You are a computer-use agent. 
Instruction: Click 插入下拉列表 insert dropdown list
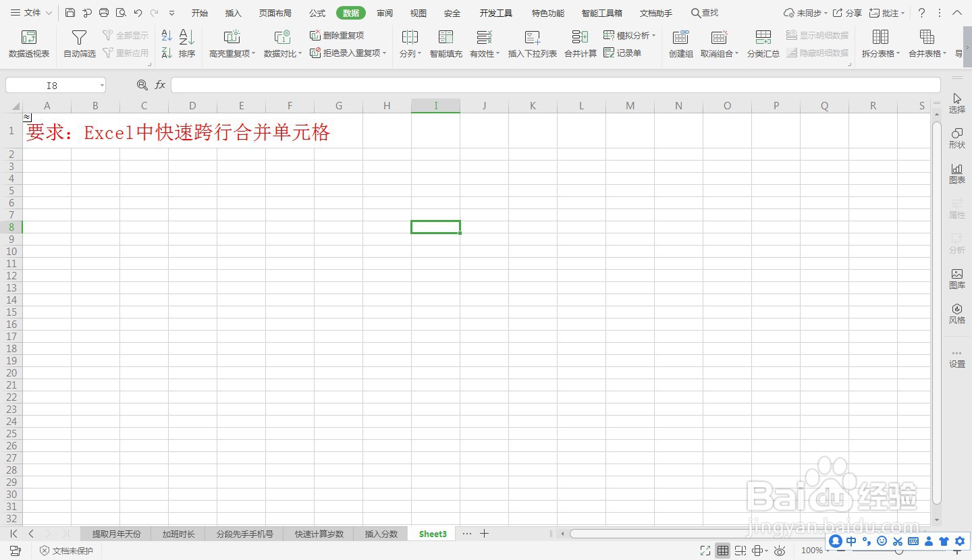click(533, 44)
